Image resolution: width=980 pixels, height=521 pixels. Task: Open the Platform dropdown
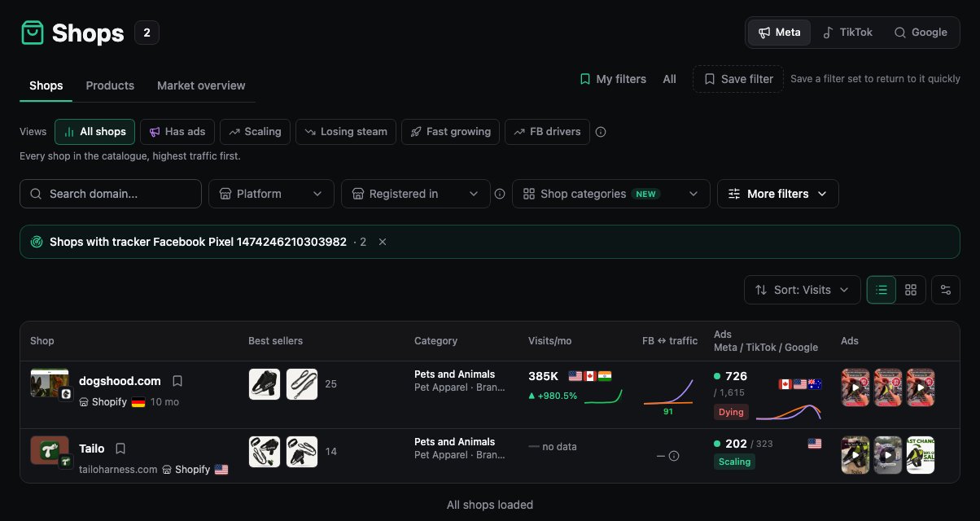[272, 194]
